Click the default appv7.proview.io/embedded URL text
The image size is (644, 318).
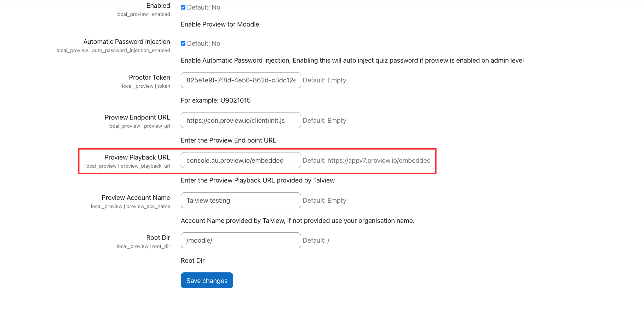point(379,161)
